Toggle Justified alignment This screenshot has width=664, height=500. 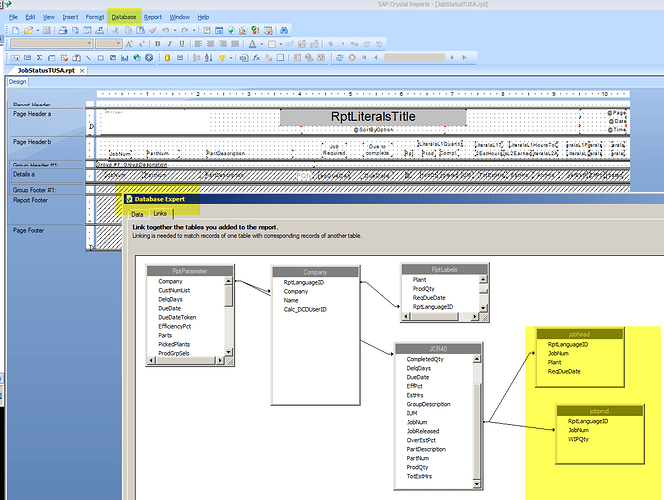[x=235, y=44]
